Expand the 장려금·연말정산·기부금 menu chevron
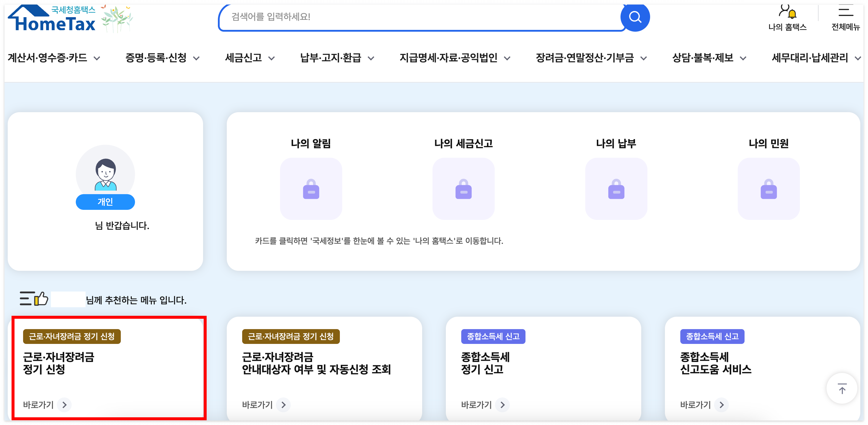Screen dimensions: 868x425 tap(644, 59)
